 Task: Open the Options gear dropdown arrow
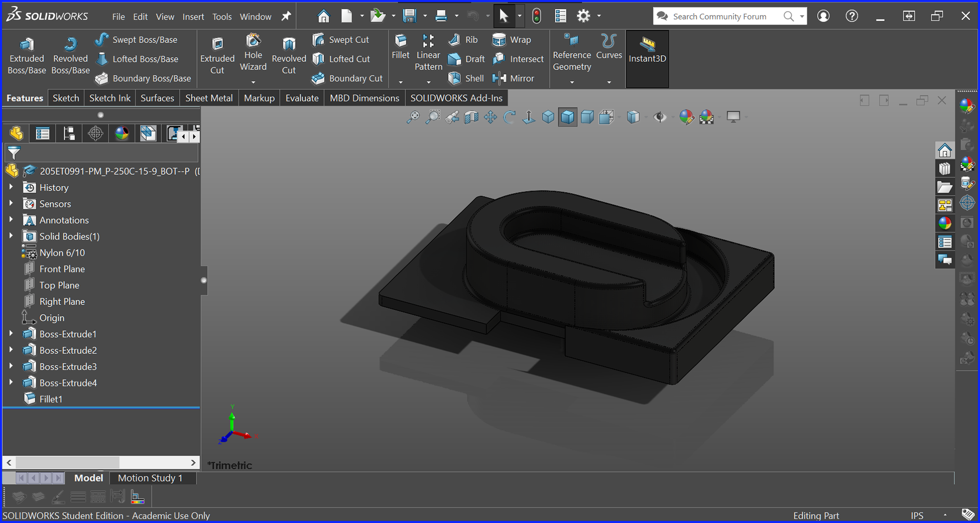pos(599,16)
